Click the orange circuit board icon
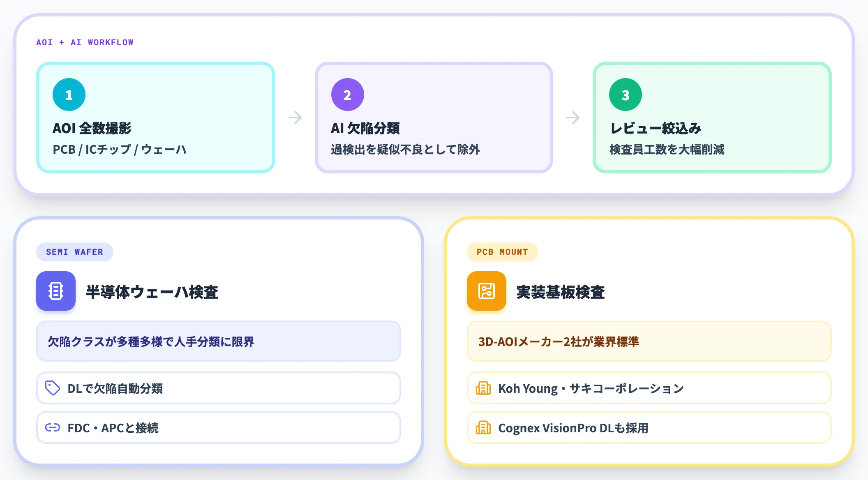 pyautogui.click(x=487, y=291)
